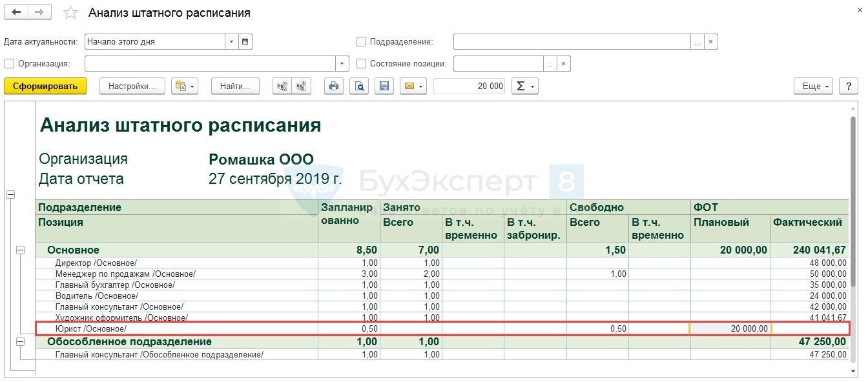Click the Ромашка ООО organization name
The image size is (868, 382).
pos(261,159)
